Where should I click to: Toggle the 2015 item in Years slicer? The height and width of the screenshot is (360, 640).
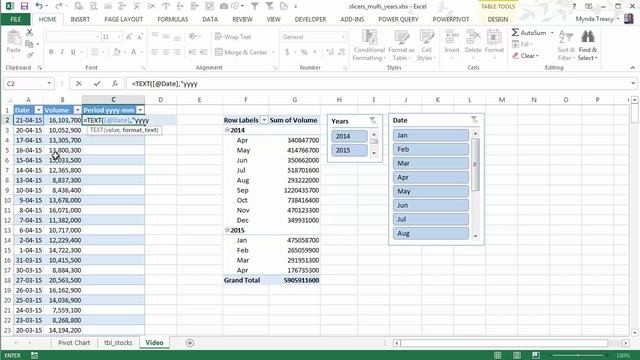[x=349, y=150]
